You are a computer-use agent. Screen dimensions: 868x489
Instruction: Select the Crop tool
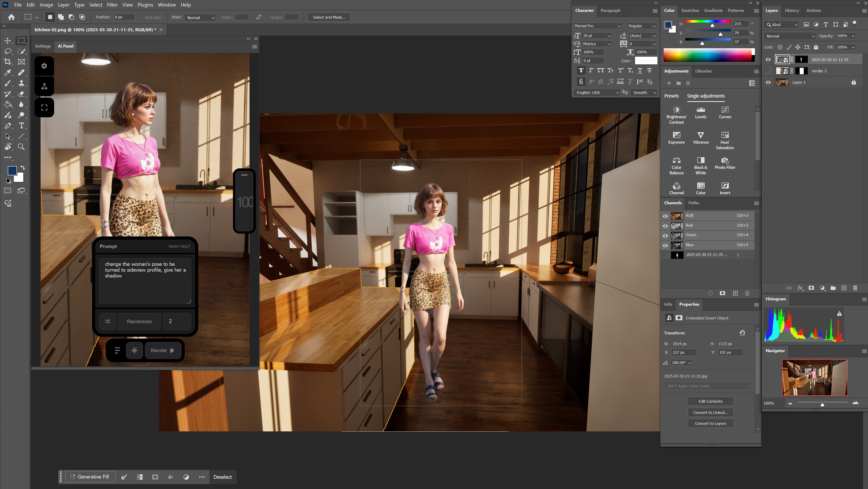tap(7, 62)
